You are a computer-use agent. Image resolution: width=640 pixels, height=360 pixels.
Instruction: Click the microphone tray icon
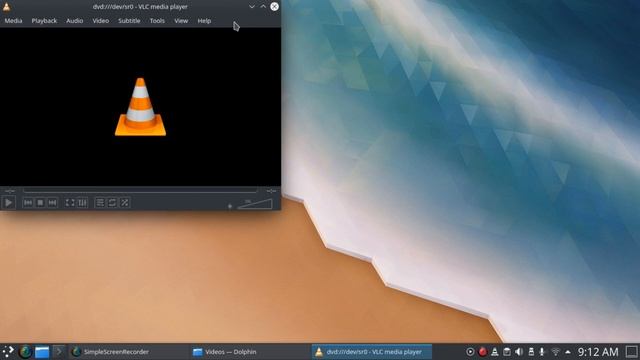pos(542,352)
